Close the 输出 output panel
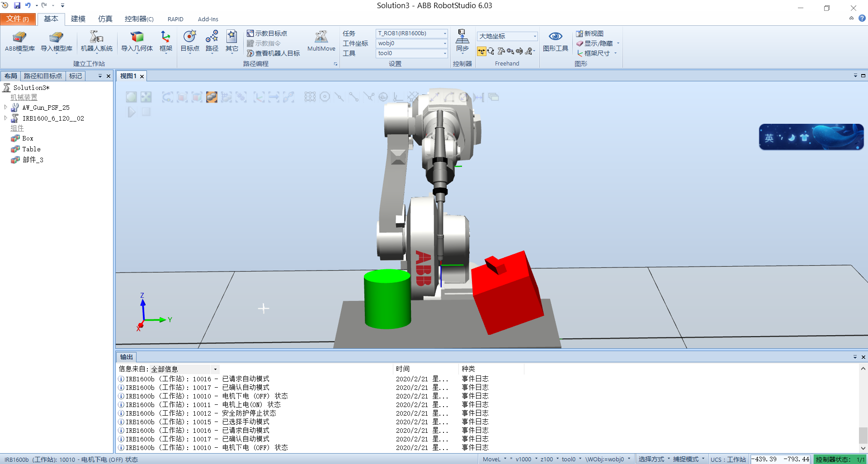 (863, 357)
